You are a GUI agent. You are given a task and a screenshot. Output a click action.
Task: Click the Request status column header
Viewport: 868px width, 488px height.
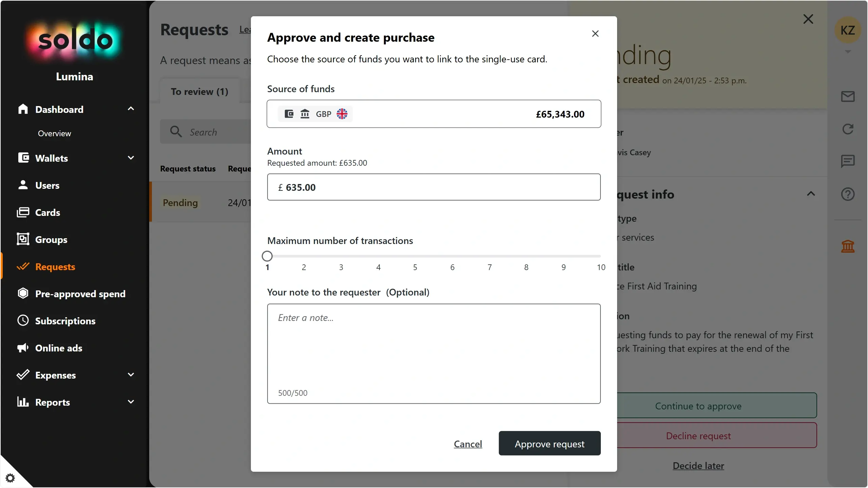tap(188, 168)
